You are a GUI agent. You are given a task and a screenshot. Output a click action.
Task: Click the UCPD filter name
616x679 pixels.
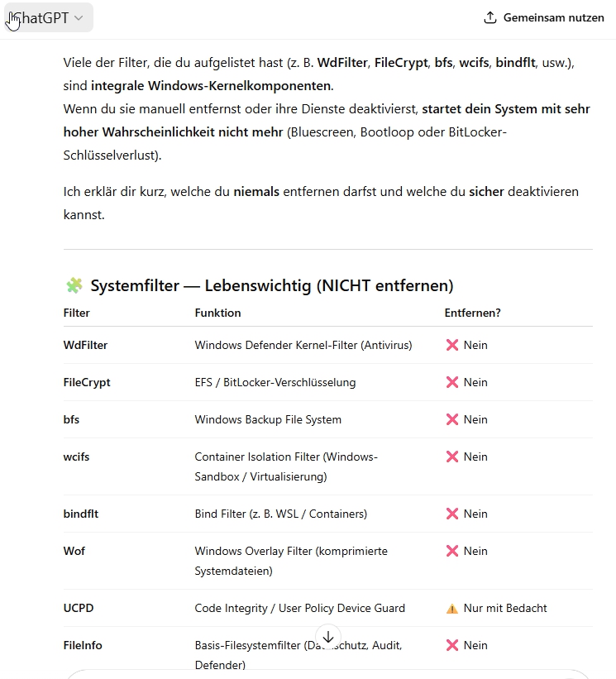[x=79, y=608]
